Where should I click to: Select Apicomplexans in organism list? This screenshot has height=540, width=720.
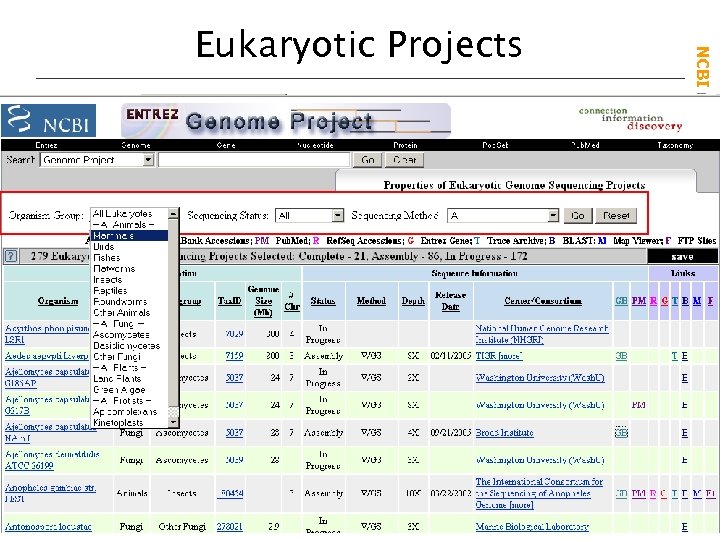pos(129,412)
